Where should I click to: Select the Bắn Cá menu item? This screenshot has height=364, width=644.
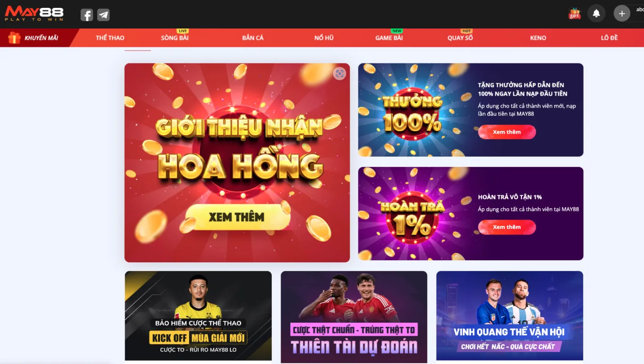click(253, 38)
